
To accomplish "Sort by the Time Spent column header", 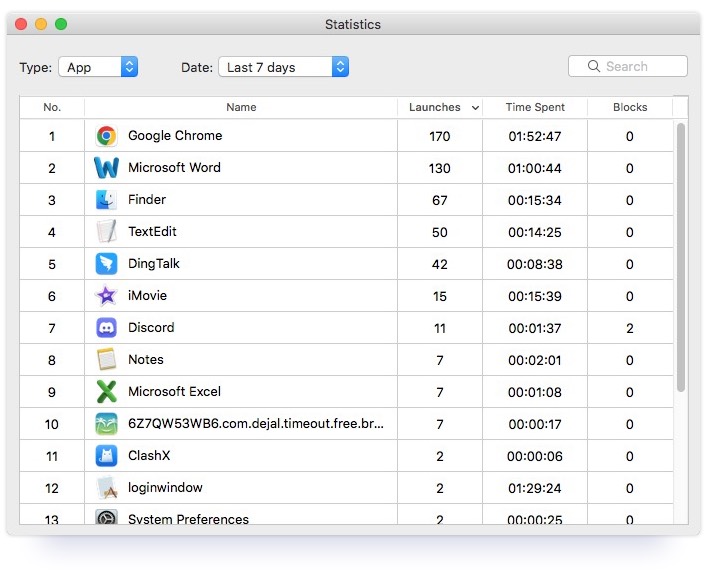I will pyautogui.click(x=535, y=107).
